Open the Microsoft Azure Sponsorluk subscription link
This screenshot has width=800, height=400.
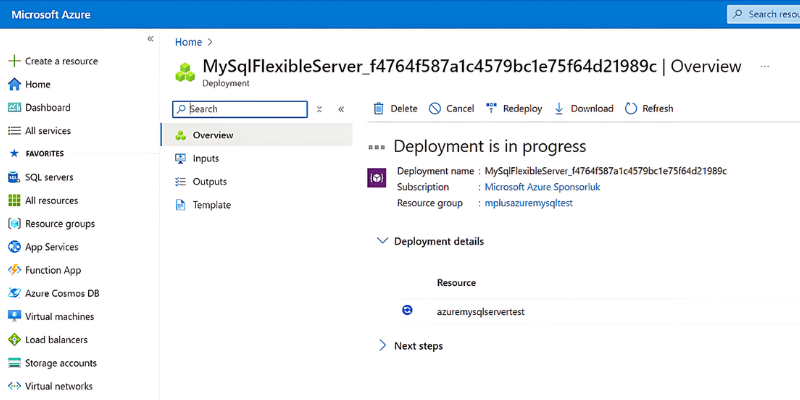point(542,187)
